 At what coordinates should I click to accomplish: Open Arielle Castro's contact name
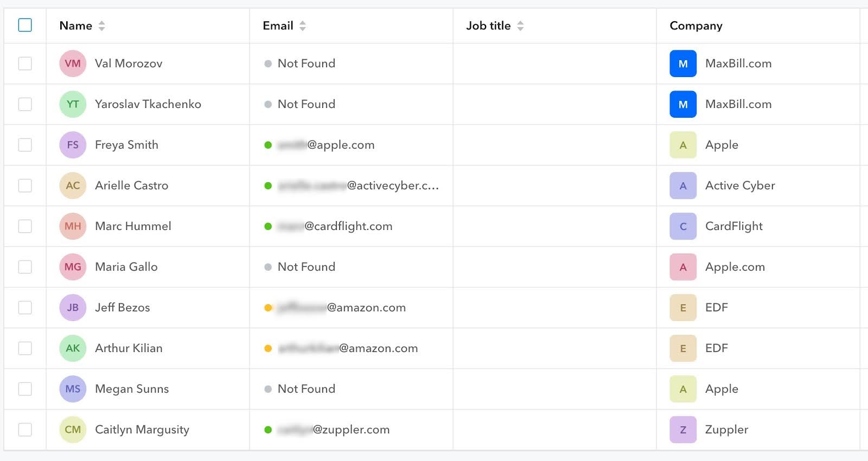click(131, 185)
